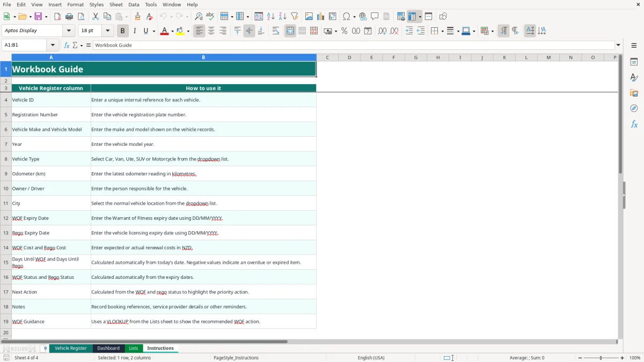The height and width of the screenshot is (362, 644).
Task: Toggle Wrap Text
Action: click(x=276, y=31)
